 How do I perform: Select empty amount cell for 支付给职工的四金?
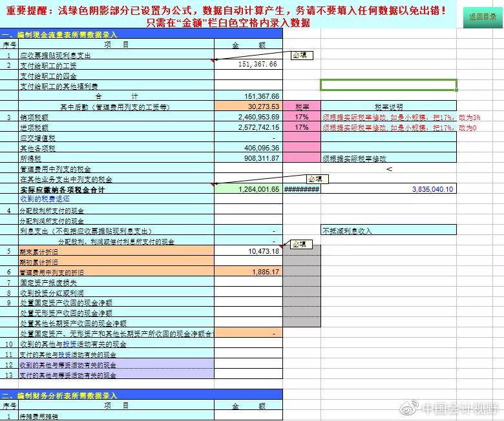(x=249, y=75)
